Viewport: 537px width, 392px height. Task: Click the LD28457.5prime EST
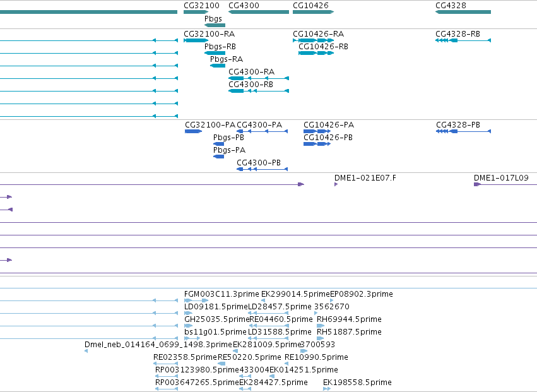point(268,313)
